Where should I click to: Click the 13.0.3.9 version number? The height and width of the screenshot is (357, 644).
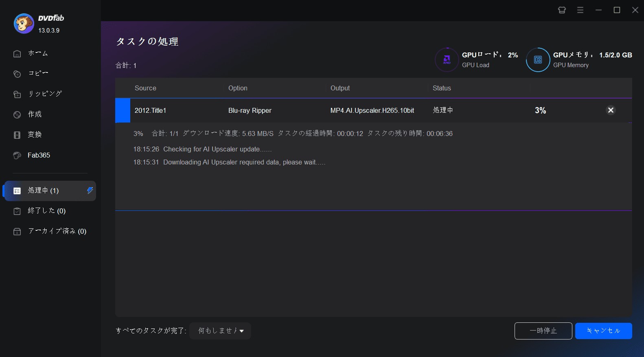coord(49,31)
